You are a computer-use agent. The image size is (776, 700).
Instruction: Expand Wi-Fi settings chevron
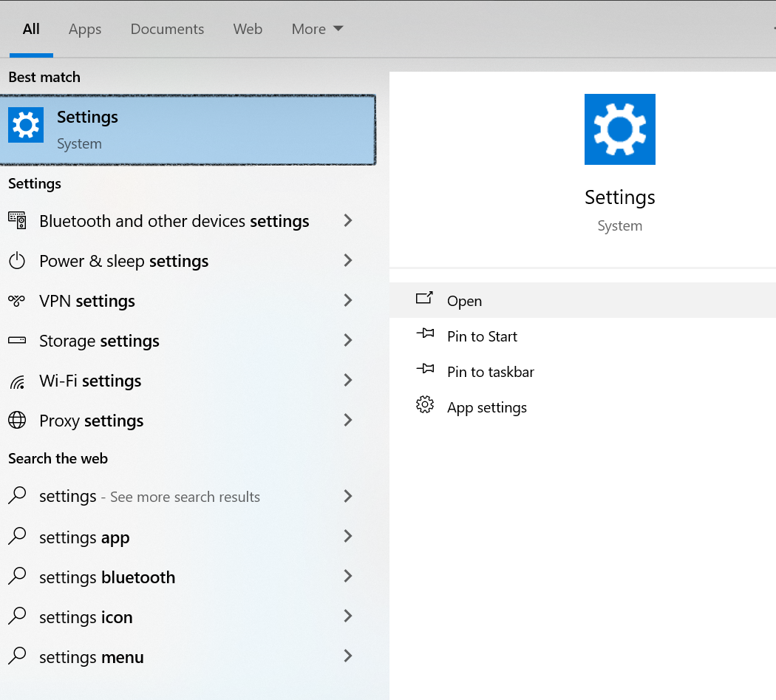click(348, 380)
